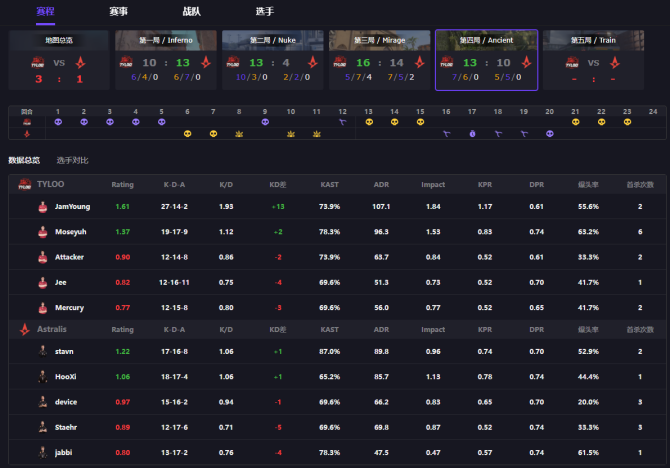Click the TYLOO team logo in stats table
Screen dimensions: 670x468
25,185
